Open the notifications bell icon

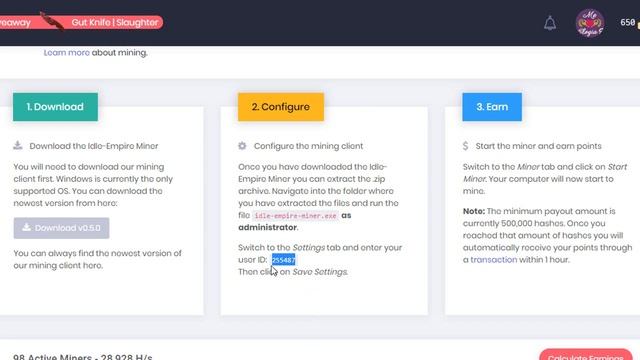point(550,23)
